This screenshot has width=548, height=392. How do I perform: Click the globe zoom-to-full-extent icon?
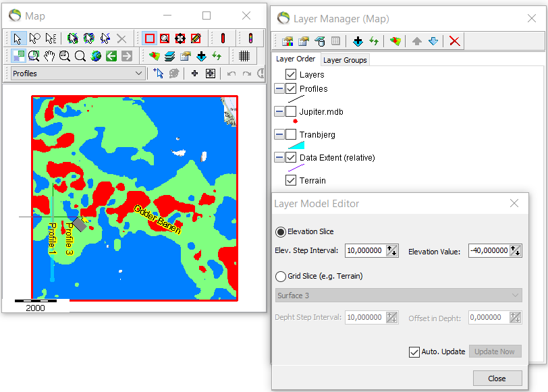[96, 56]
